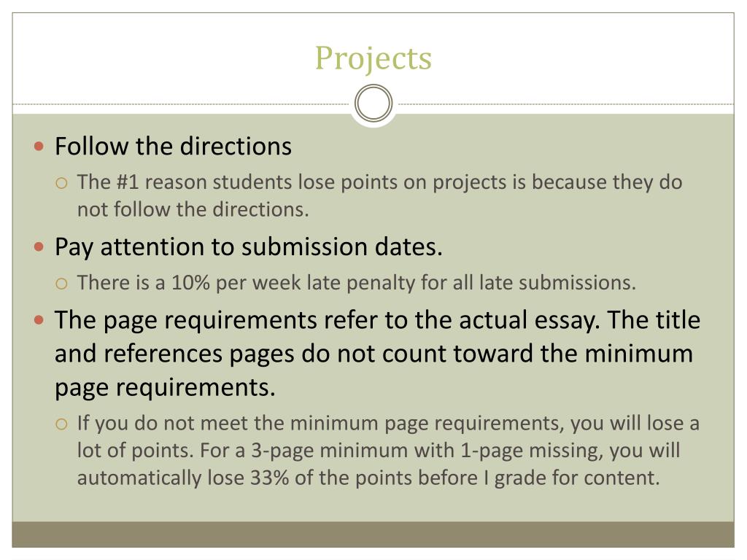Viewport: 747px width, 560px height.
Task: Click the 'If you do not meet the minimum' line
Action: click(x=388, y=424)
